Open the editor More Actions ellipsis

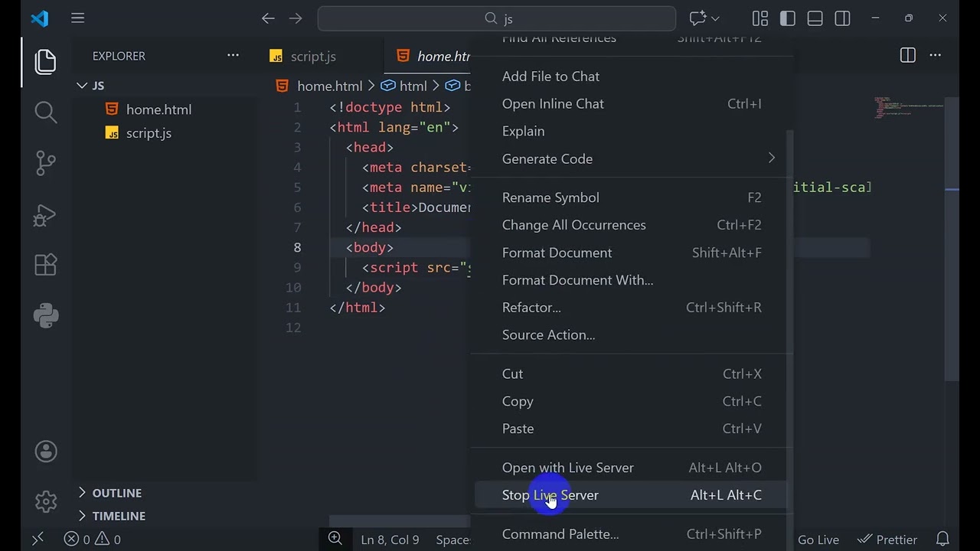[x=935, y=55]
